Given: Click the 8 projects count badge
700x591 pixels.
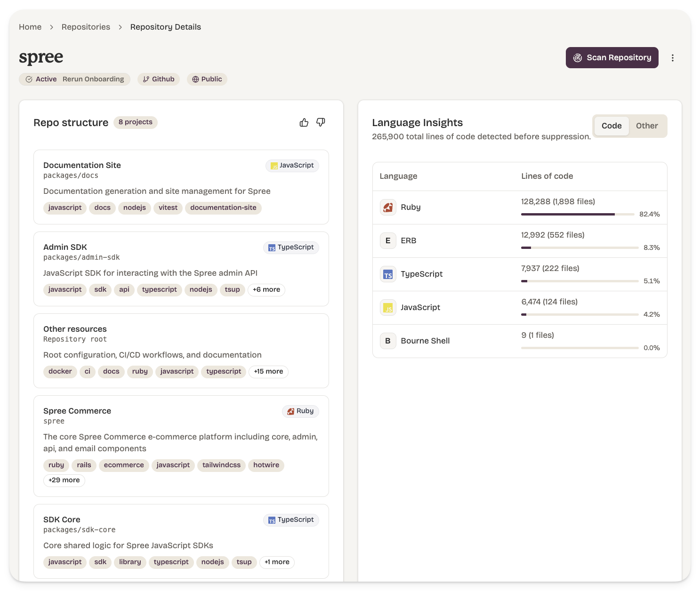Looking at the screenshot, I should point(136,122).
